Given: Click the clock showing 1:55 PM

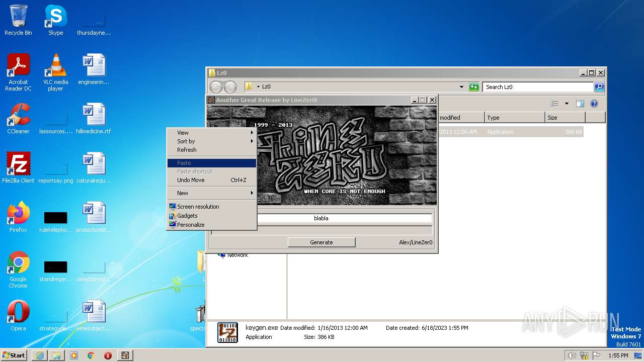Looking at the screenshot, I should (618, 355).
